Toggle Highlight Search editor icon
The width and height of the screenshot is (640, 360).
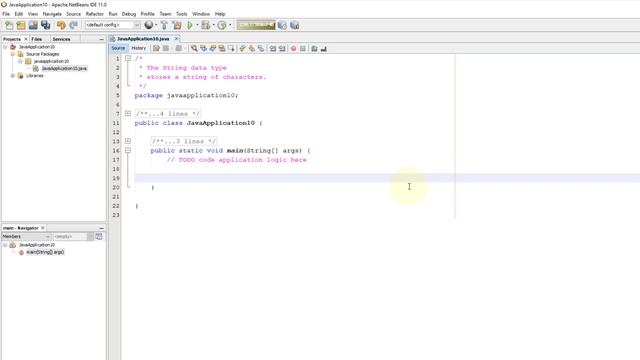pyautogui.click(x=222, y=49)
